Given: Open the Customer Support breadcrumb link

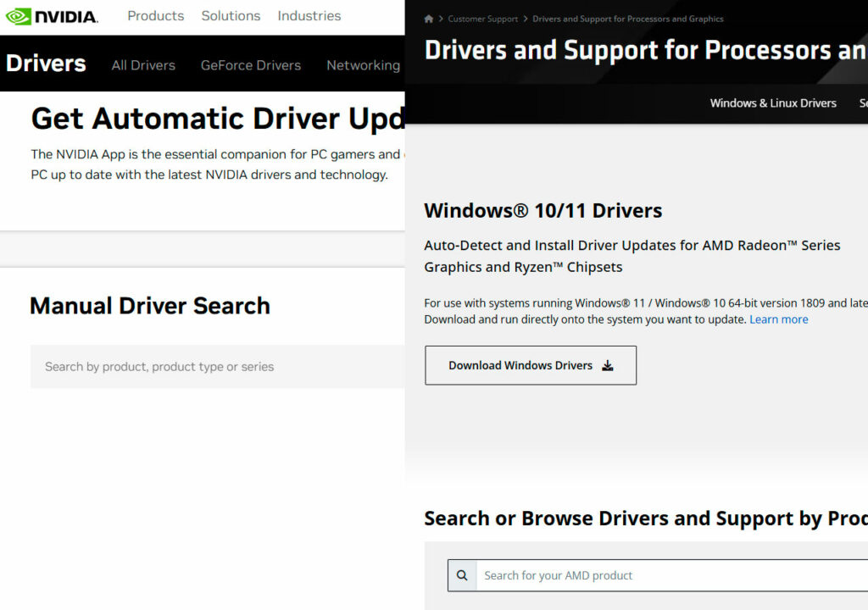Looking at the screenshot, I should [482, 19].
